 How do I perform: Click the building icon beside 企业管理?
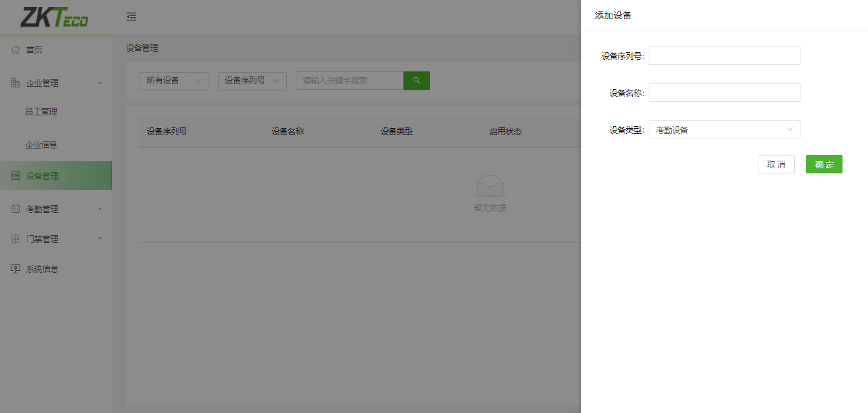pos(16,83)
